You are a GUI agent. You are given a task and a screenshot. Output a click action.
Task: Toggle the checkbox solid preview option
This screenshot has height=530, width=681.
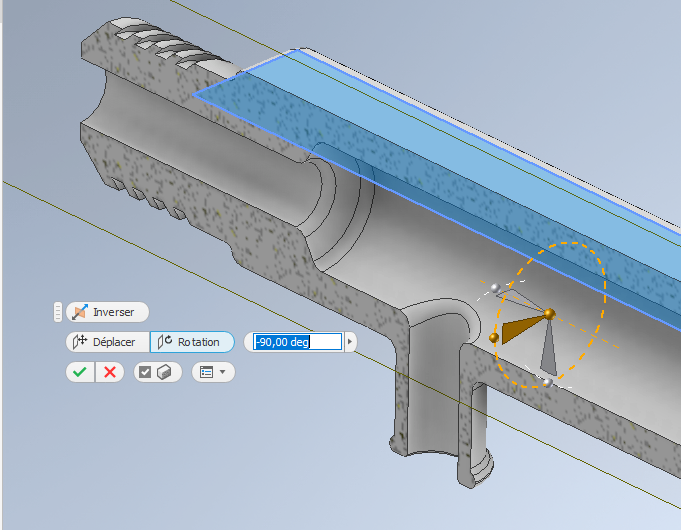click(x=157, y=372)
